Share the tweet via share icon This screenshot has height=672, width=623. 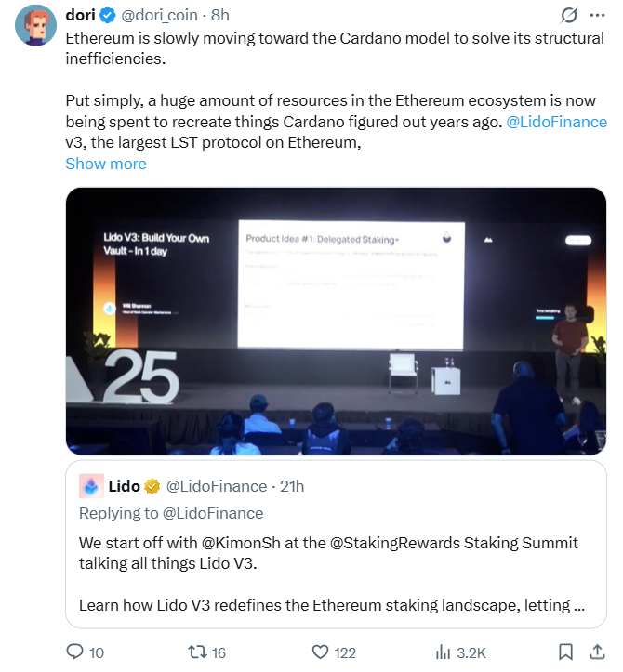coord(594,652)
